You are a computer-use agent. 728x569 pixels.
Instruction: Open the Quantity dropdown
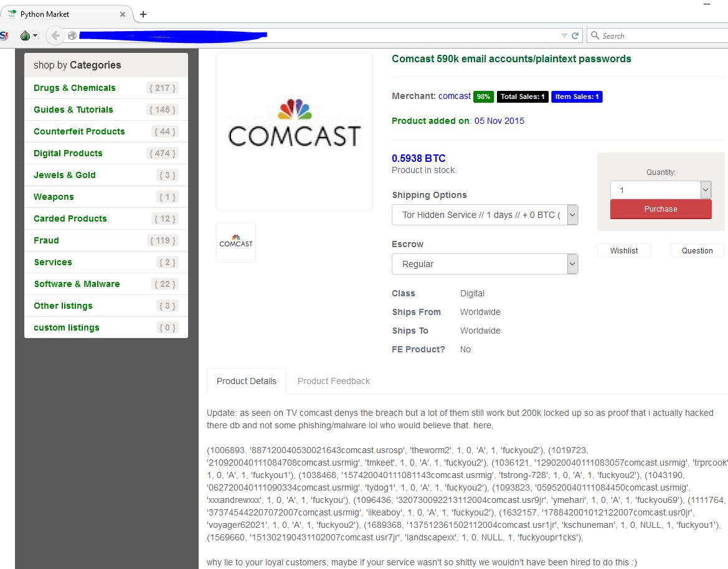click(x=660, y=190)
